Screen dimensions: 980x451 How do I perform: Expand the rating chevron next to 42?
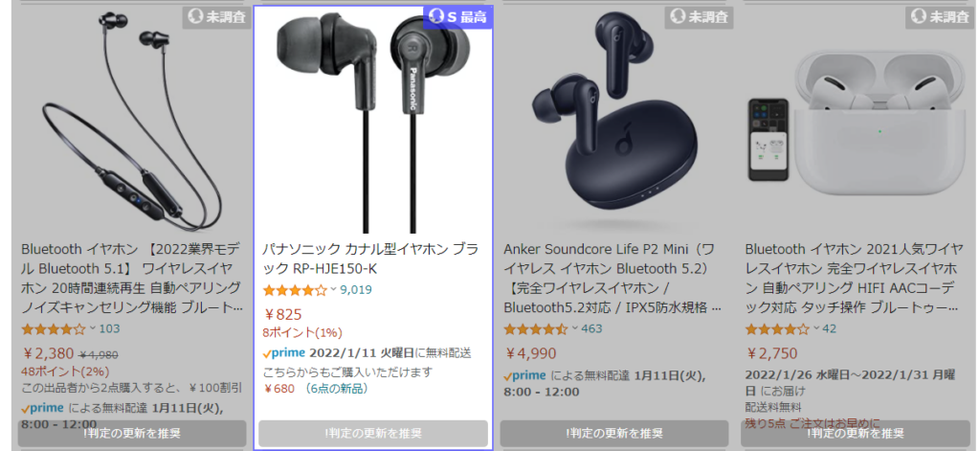click(x=815, y=328)
